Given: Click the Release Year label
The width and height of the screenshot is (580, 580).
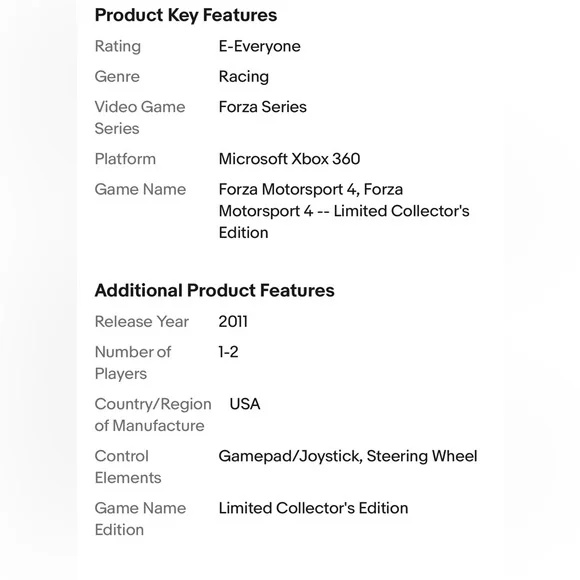Looking at the screenshot, I should 142,321.
